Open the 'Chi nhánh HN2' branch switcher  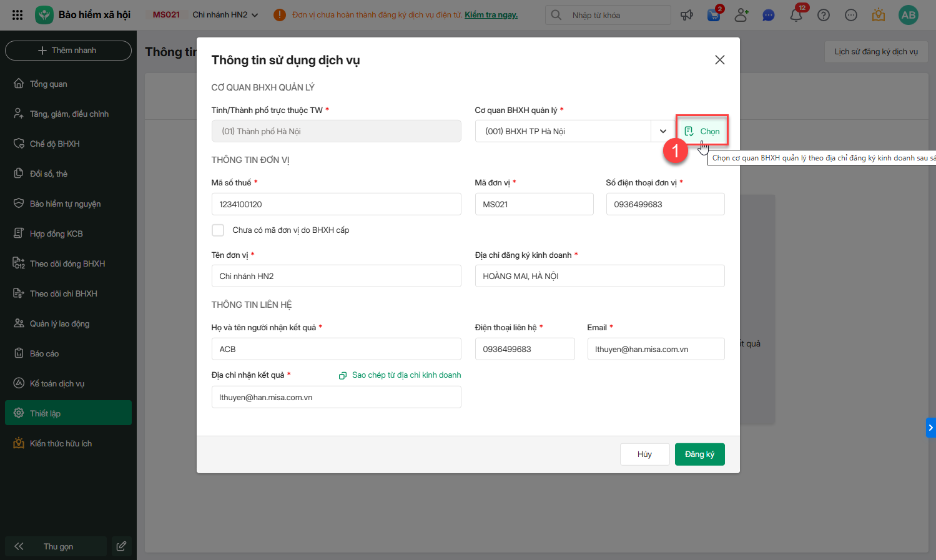pos(225,15)
